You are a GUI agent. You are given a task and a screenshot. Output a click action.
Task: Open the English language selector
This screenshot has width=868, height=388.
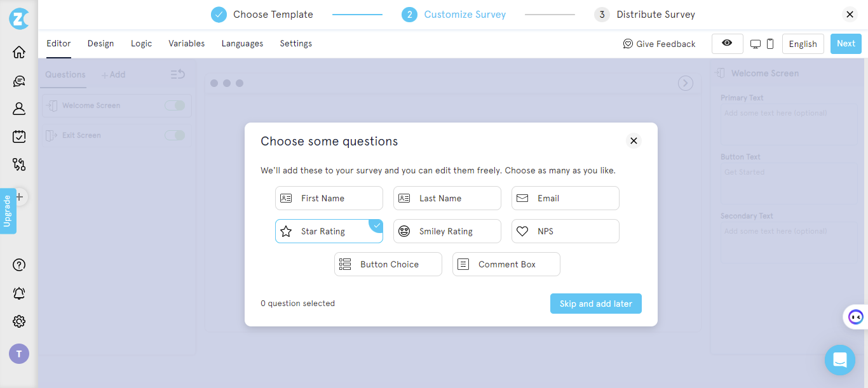[803, 43]
